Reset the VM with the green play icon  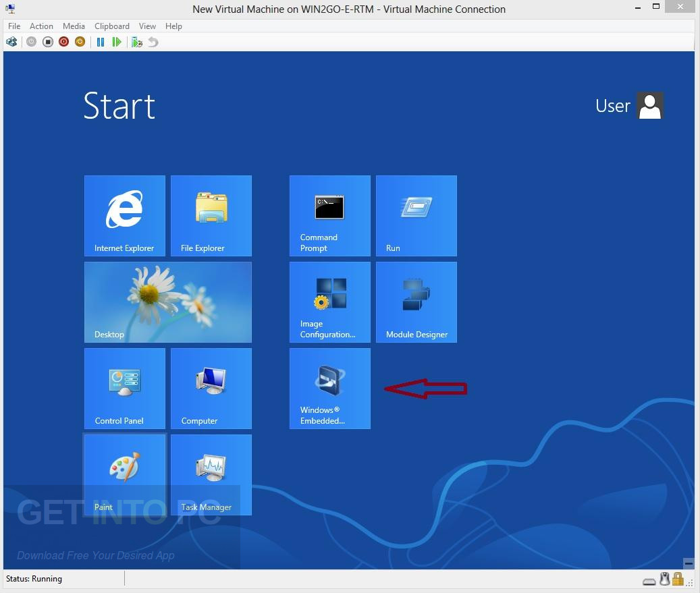click(117, 42)
